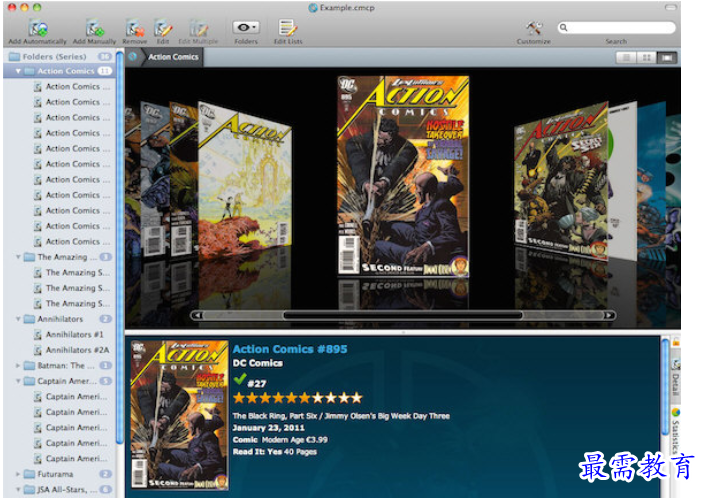Click the search magnifier icon

(564, 28)
